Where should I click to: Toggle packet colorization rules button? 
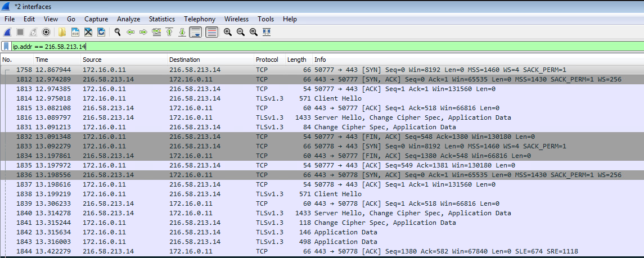pyautogui.click(x=211, y=32)
